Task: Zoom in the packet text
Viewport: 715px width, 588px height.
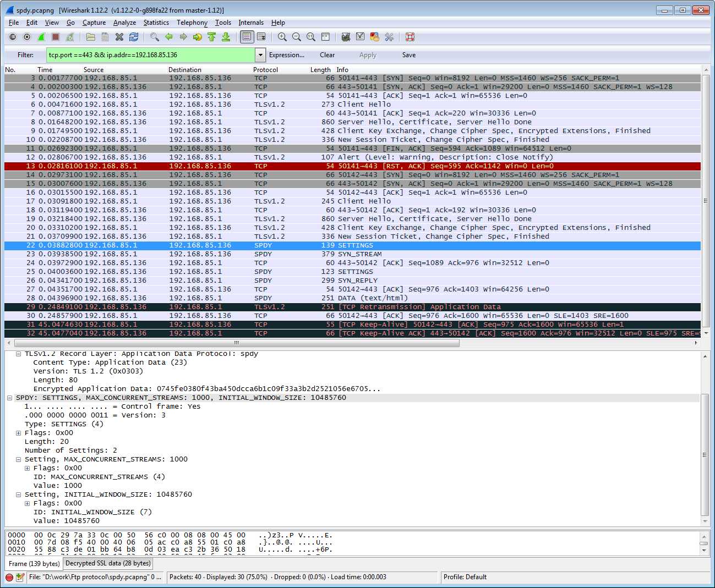Action: [x=282, y=37]
